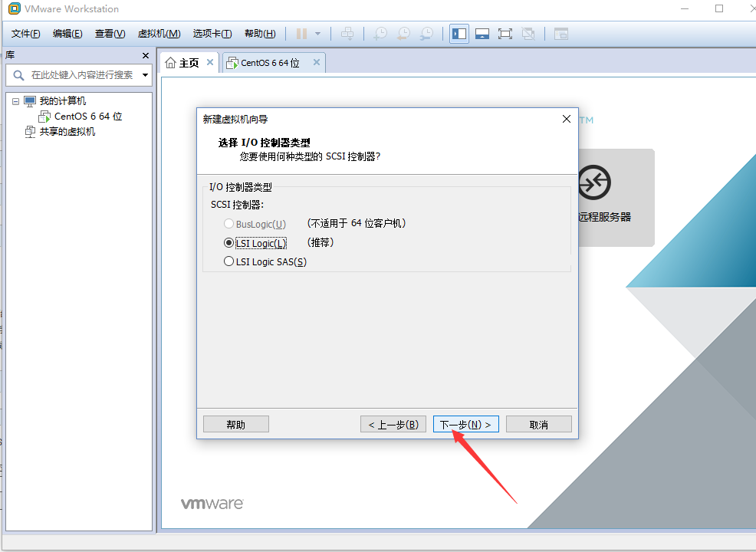Open the library search filter dropdown arrow
Viewport: 756px width, 552px height.
pyautogui.click(x=145, y=75)
